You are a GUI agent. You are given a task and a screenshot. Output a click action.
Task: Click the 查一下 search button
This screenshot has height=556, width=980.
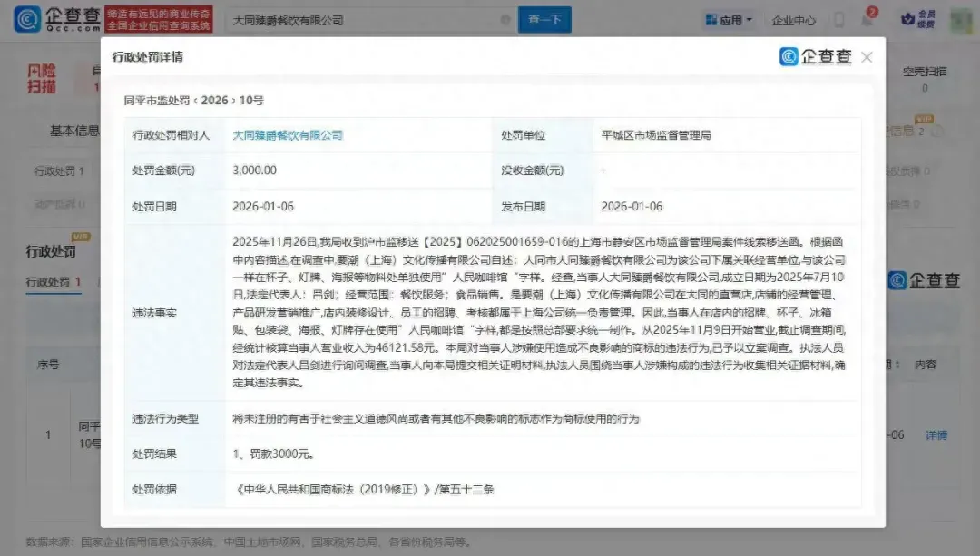click(544, 20)
